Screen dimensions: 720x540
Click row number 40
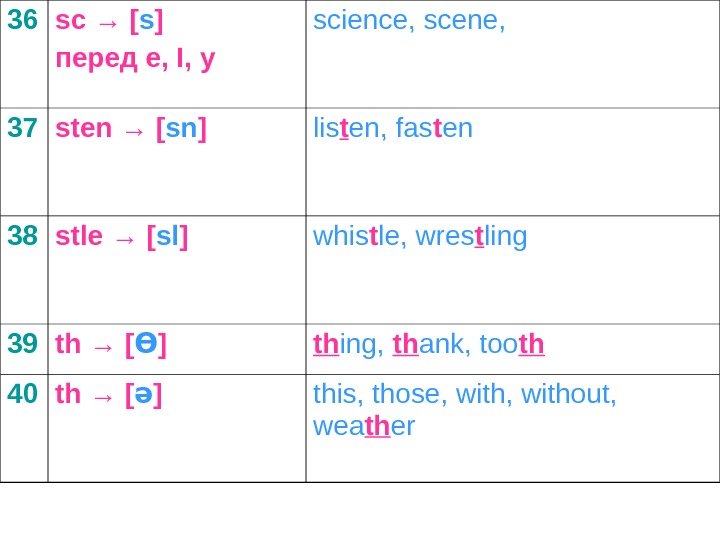coord(22,394)
